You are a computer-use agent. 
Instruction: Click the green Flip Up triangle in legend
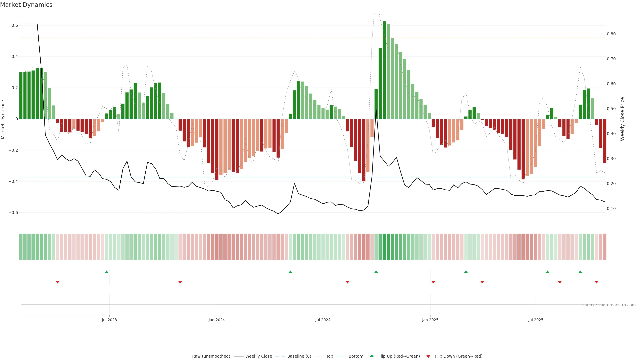[x=371, y=356]
